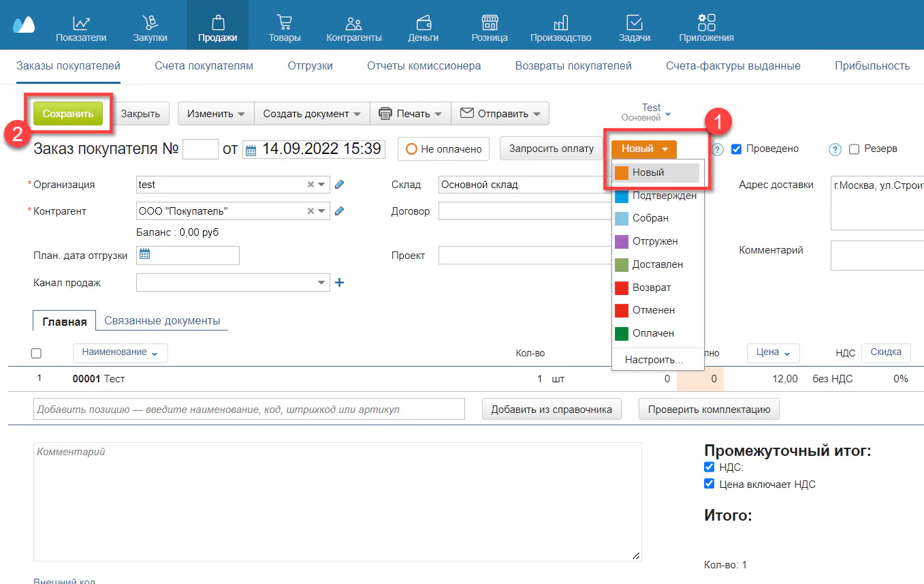The width and height of the screenshot is (924, 584).
Task: Switch to Связанные документы tab
Action: tap(162, 320)
